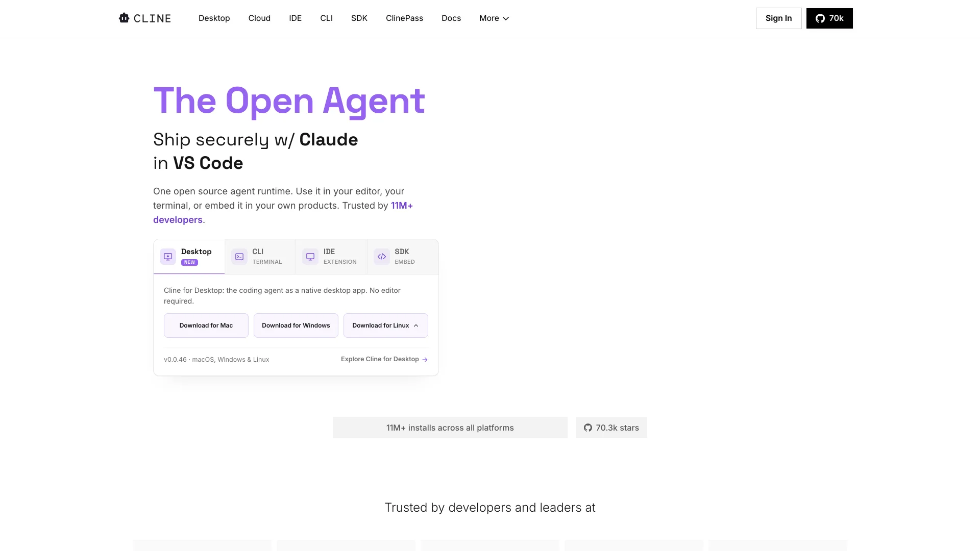Expand the More menu chevron
The width and height of the screenshot is (980, 551).
(506, 18)
